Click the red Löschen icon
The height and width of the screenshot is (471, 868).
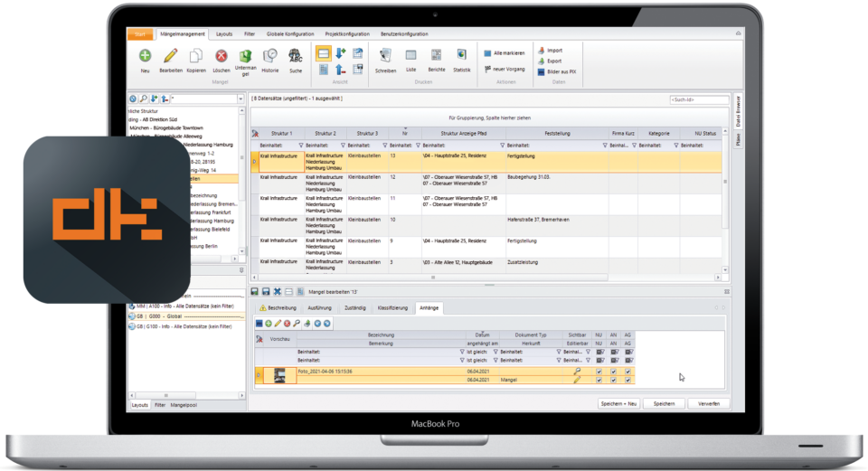click(x=221, y=55)
